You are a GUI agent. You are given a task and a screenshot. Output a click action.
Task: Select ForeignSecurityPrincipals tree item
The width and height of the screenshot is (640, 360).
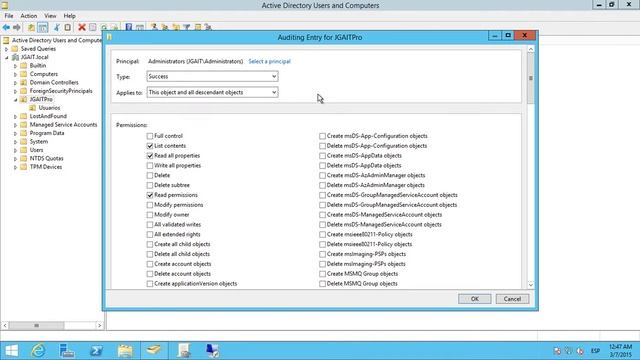tap(61, 91)
